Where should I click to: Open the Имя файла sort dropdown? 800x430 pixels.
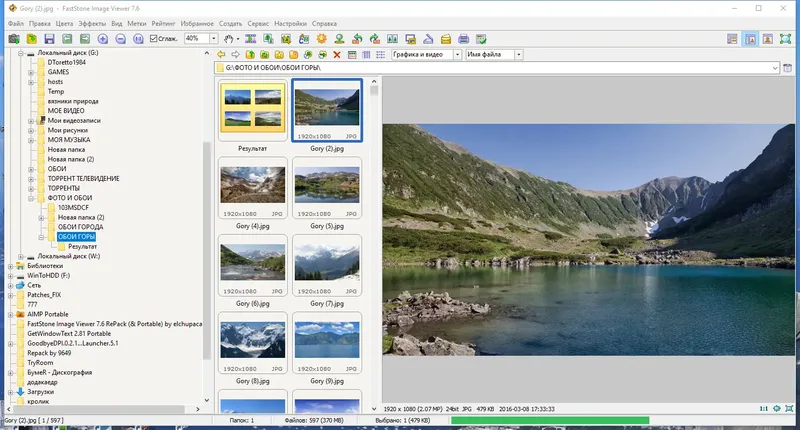[518, 54]
